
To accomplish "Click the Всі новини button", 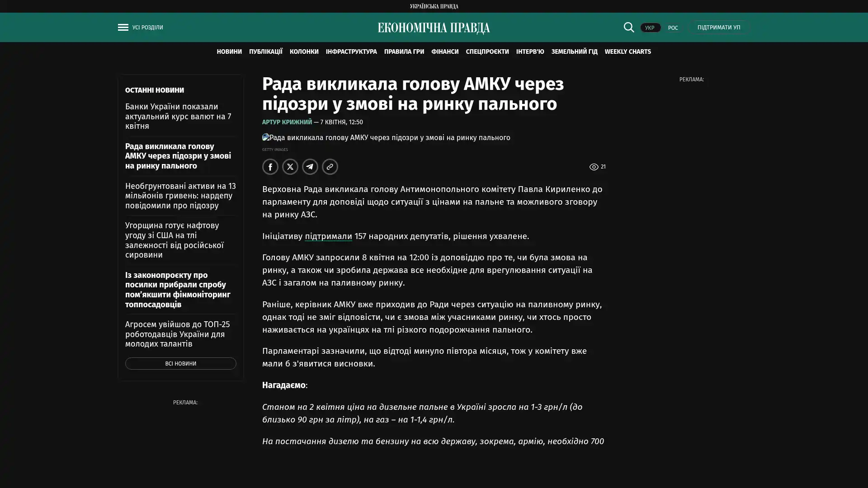I will pyautogui.click(x=180, y=364).
